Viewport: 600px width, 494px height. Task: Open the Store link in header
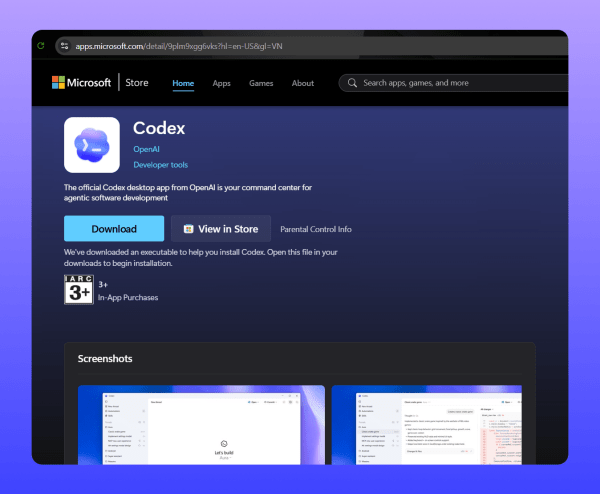point(137,83)
